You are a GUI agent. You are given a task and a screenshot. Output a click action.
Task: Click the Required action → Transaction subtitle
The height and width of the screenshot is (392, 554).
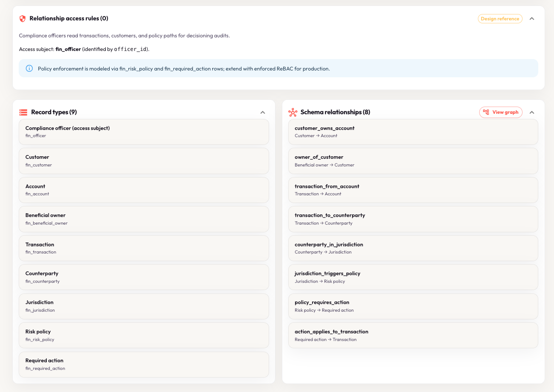[x=326, y=340]
